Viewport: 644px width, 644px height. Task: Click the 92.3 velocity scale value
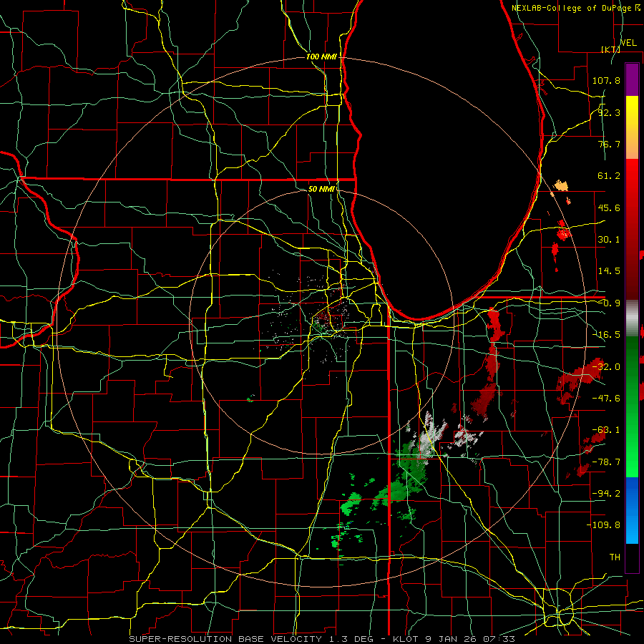pyautogui.click(x=609, y=112)
